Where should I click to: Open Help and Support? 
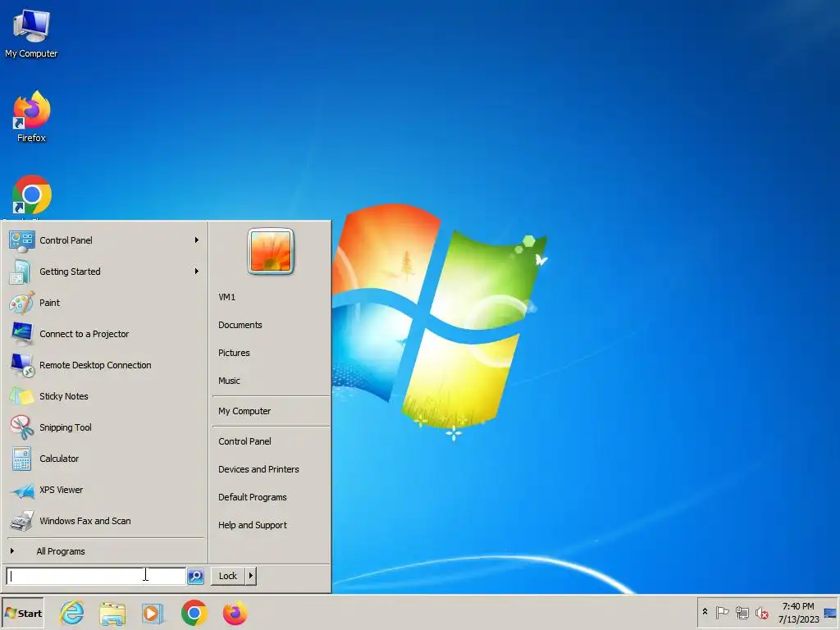[253, 525]
